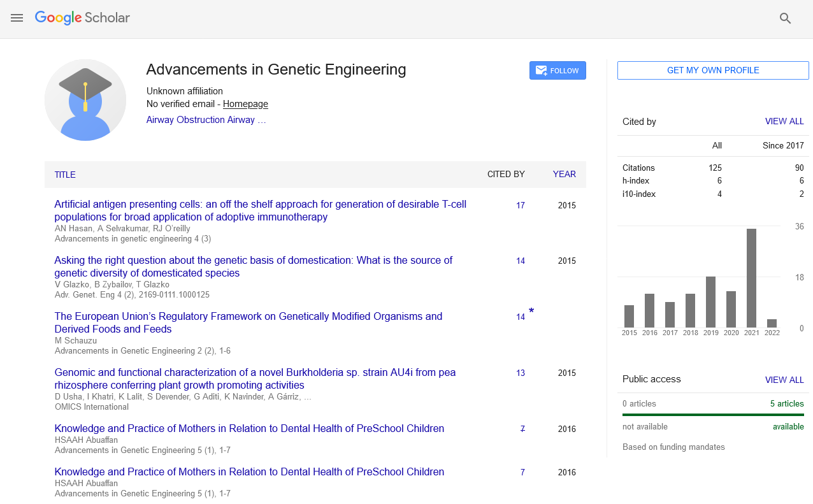Click the magnifier search icon
Screen dimensions: 813x504
pyautogui.click(x=785, y=18)
